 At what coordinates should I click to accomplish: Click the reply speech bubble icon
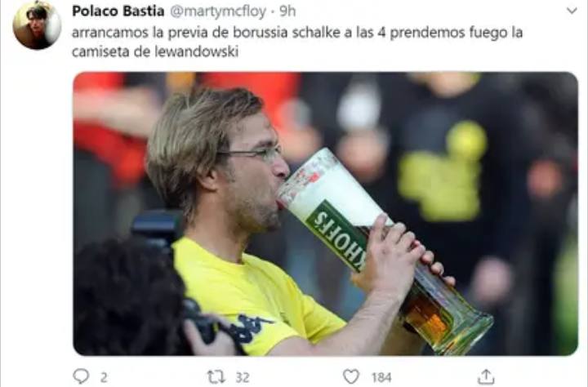(81, 376)
